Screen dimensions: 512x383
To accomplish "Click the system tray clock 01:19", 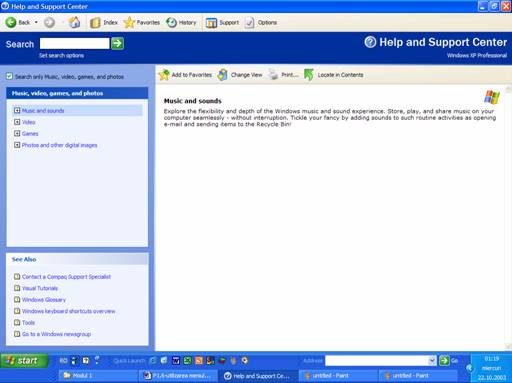I will [492, 359].
